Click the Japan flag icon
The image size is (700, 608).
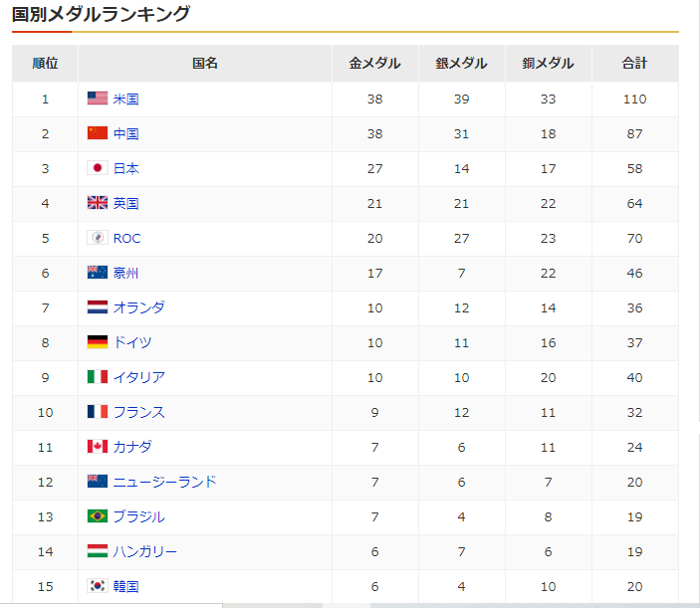tap(97, 168)
